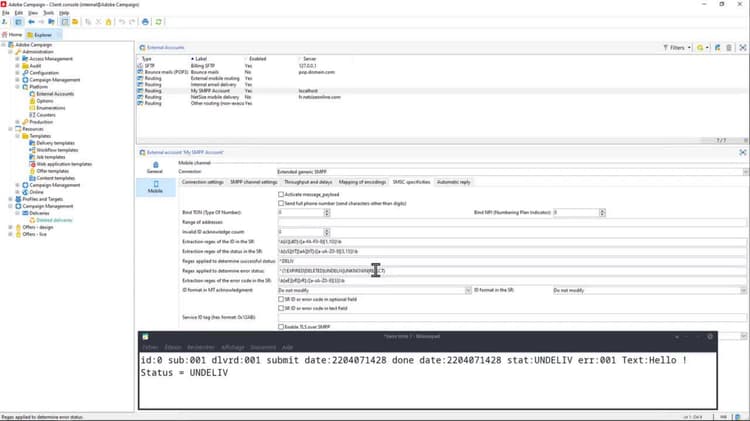The width and height of the screenshot is (750, 421).
Task: Sort accounts by the Enabled column
Action: (257, 59)
